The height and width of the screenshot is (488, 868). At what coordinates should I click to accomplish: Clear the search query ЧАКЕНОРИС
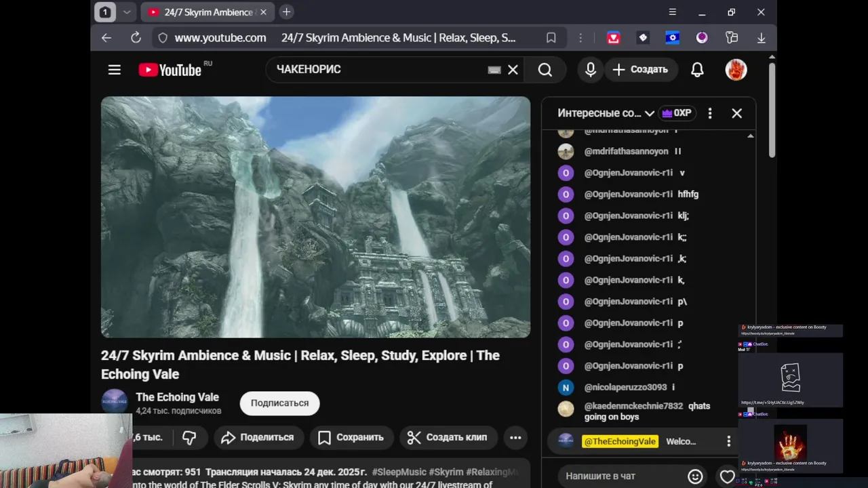click(x=513, y=70)
